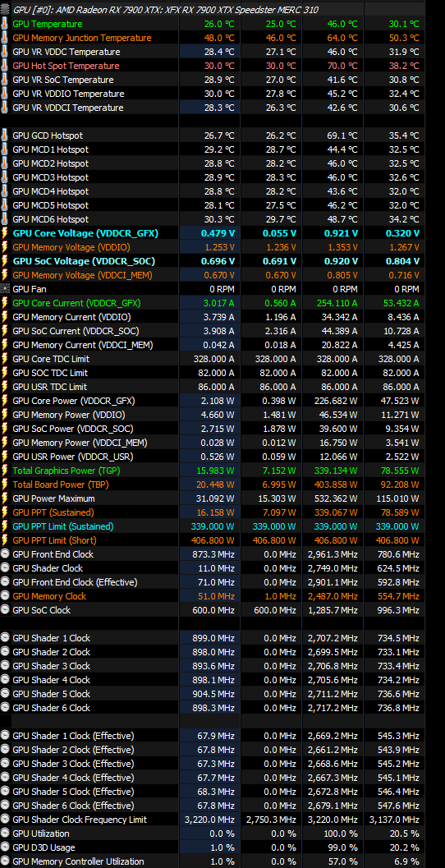Select GPU Memory Voltage (VDDIO) label
Image resolution: width=445 pixels, height=868 pixels.
point(71,247)
